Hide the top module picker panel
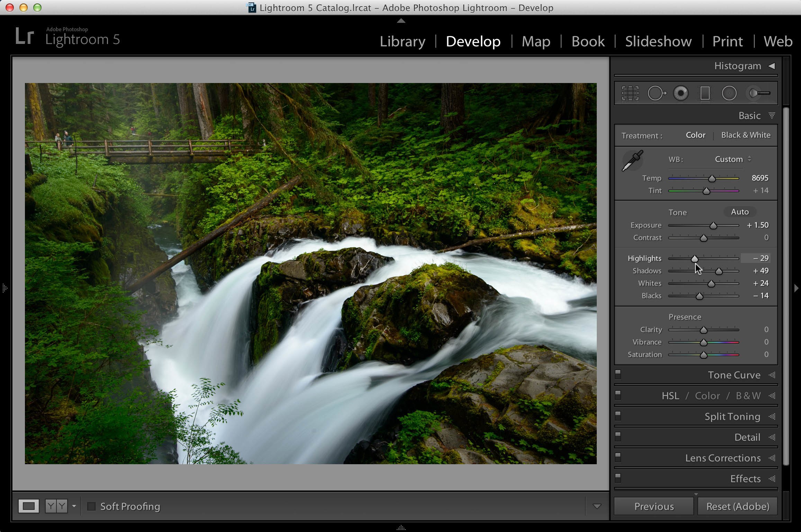Image resolution: width=801 pixels, height=532 pixels. click(x=401, y=21)
